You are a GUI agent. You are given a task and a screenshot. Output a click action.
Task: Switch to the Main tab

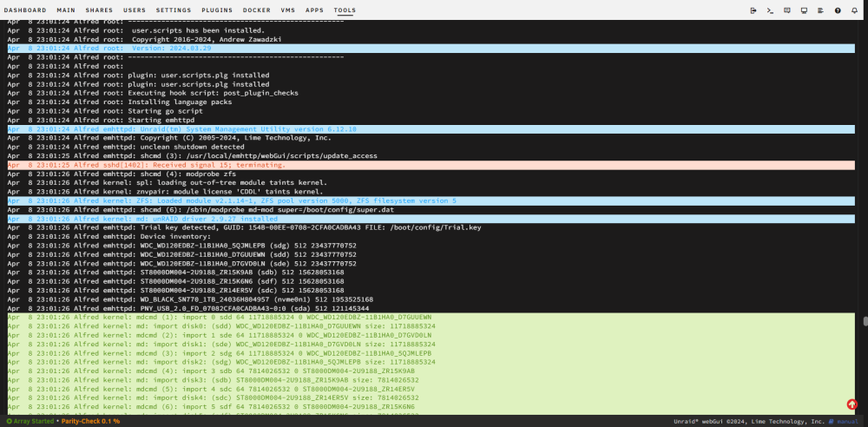coord(67,10)
